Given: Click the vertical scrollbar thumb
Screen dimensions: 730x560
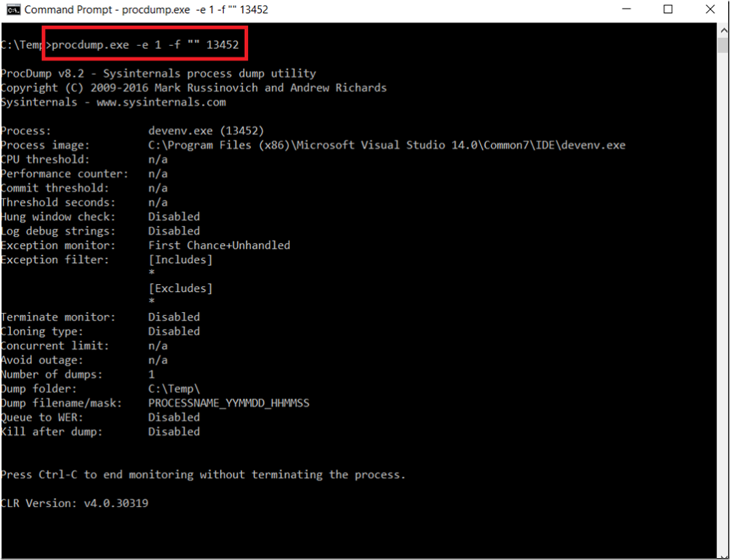Looking at the screenshot, I should coord(723,46).
